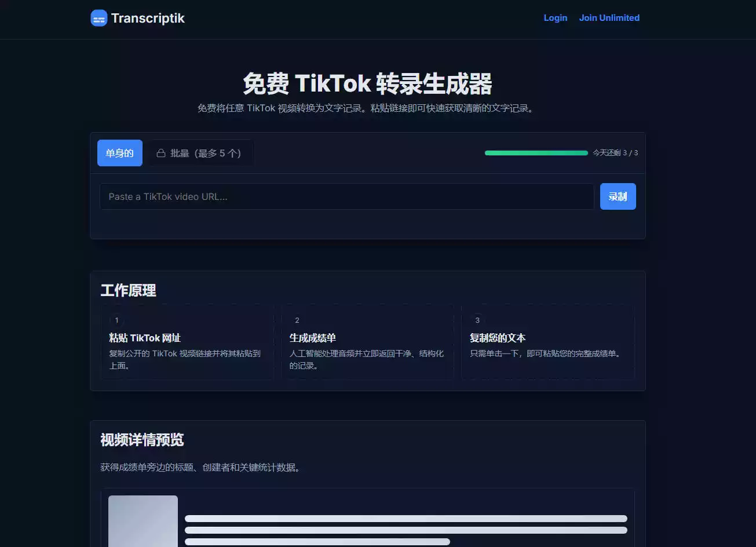Image resolution: width=756 pixels, height=547 pixels.
Task: Open the Login link
Action: point(555,18)
